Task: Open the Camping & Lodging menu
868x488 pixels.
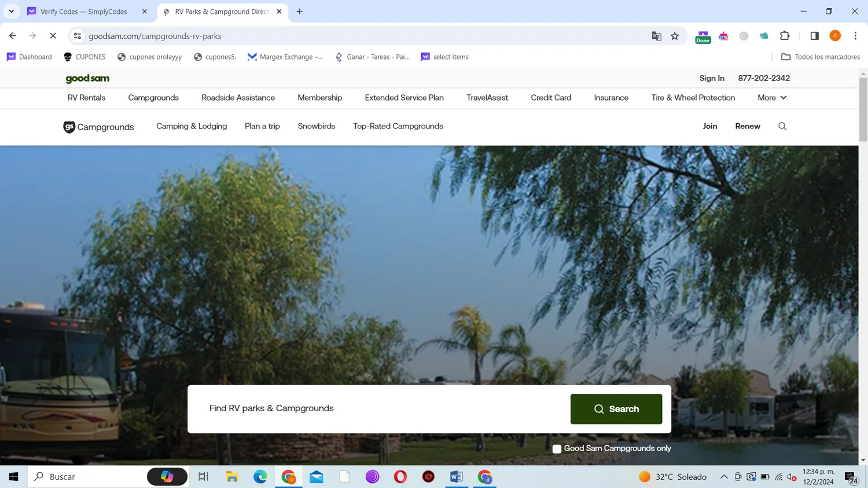Action: tap(192, 126)
